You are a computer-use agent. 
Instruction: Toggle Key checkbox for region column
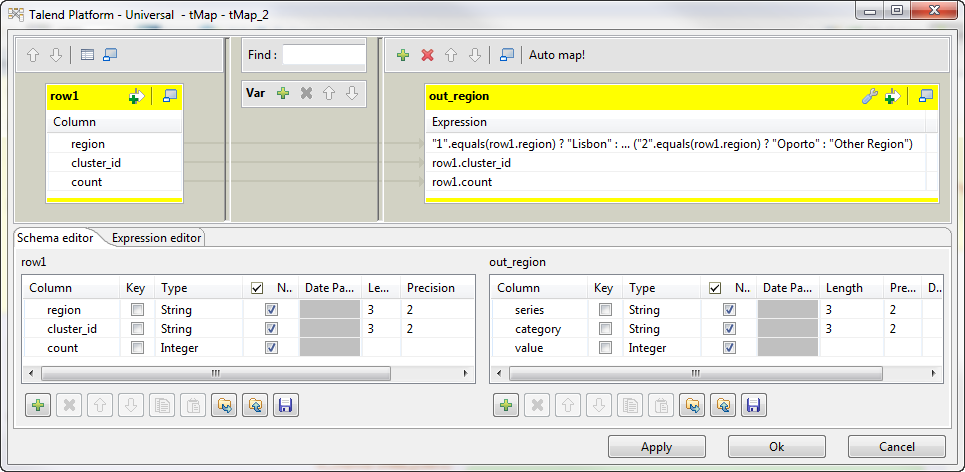coord(137,310)
